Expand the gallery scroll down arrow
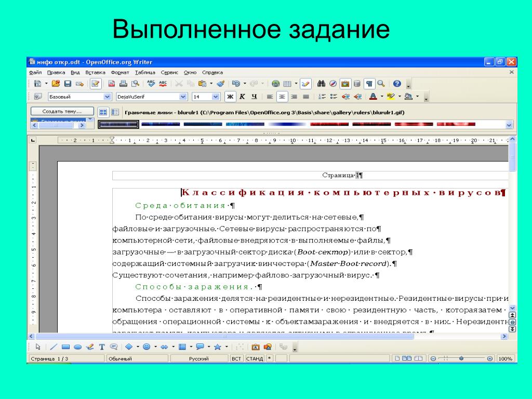The image size is (532, 399). (509, 125)
